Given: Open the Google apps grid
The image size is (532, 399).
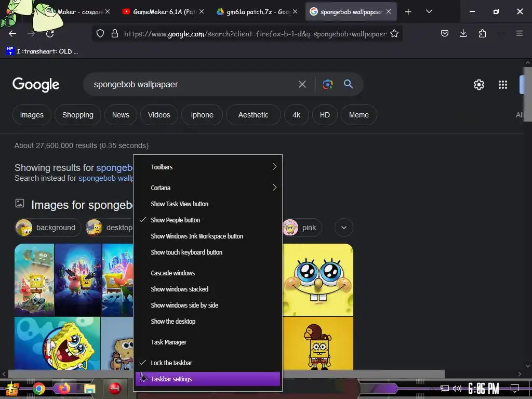Looking at the screenshot, I should (503, 85).
